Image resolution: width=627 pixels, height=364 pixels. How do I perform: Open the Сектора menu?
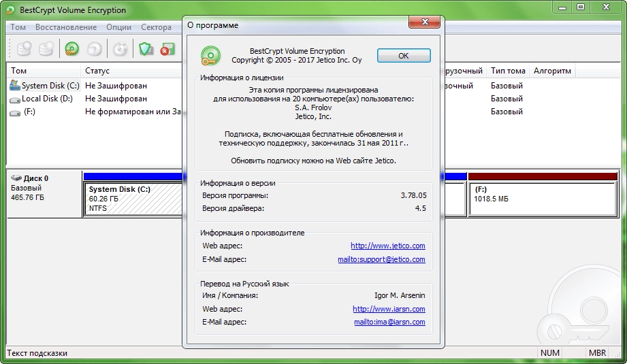click(x=156, y=27)
